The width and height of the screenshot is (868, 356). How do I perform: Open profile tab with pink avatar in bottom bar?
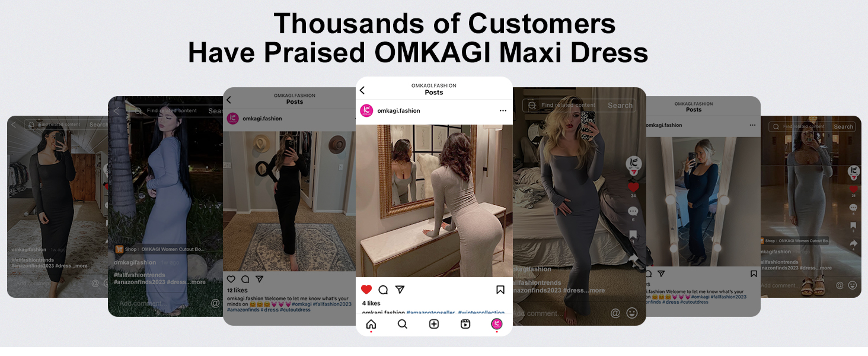497,324
